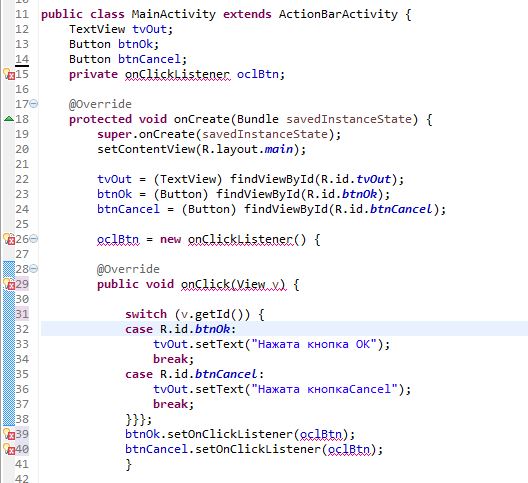Click the underlined onClickListener type on line 15

(x=178, y=74)
